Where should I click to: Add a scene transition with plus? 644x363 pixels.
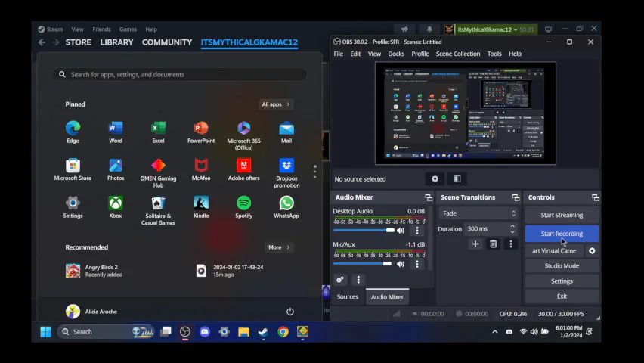point(475,244)
